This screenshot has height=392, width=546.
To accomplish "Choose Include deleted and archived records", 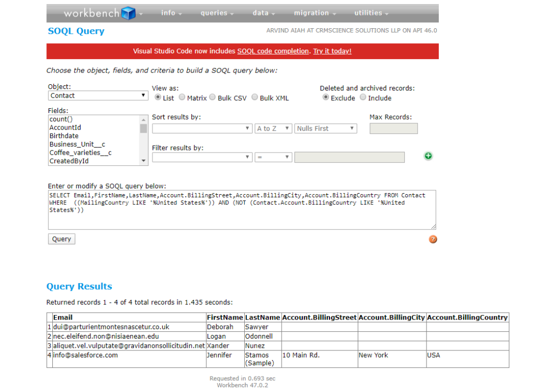I will (363, 98).
